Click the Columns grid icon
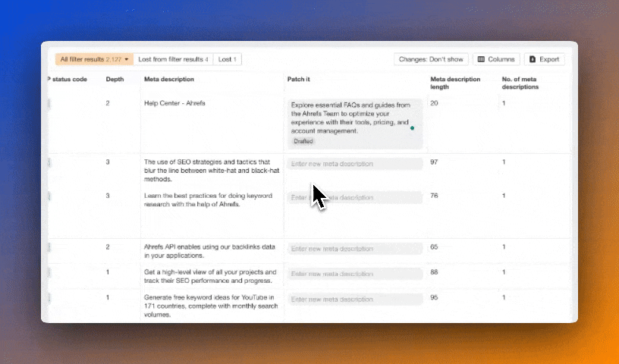 tap(481, 59)
